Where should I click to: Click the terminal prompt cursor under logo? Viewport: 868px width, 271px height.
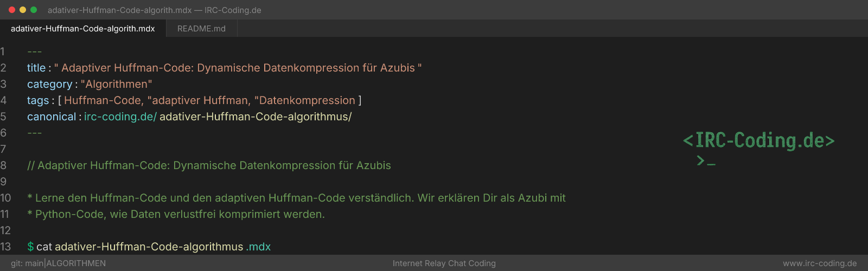pos(706,160)
